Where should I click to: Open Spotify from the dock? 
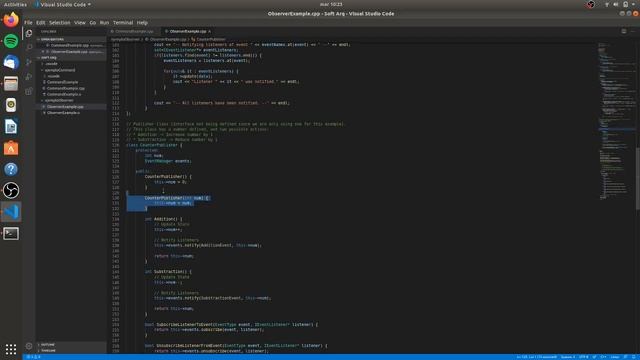(x=11, y=41)
